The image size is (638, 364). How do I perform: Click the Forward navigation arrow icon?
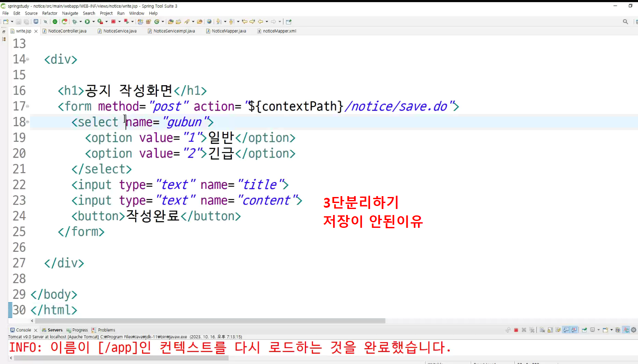point(273,21)
